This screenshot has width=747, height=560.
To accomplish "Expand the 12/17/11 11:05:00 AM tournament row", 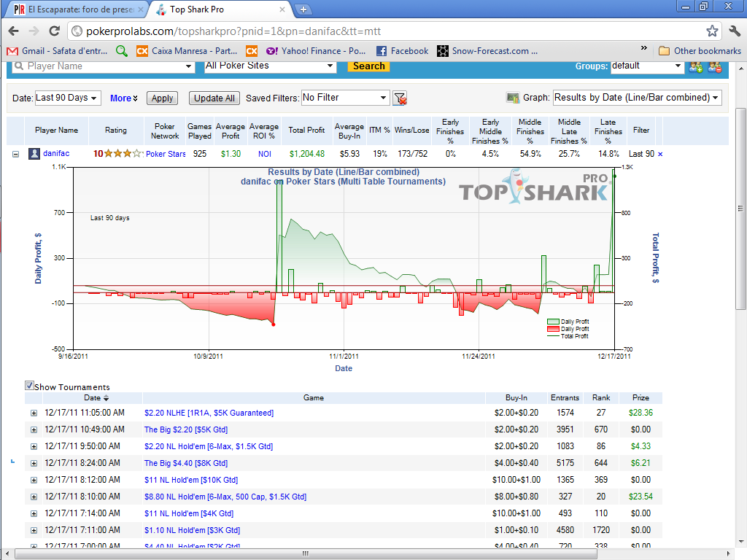I will pos(34,413).
